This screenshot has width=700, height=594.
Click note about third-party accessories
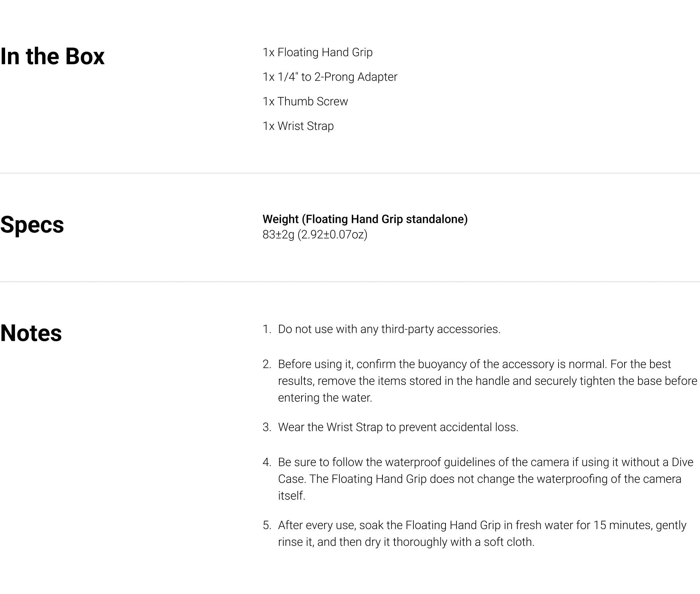pos(389,329)
